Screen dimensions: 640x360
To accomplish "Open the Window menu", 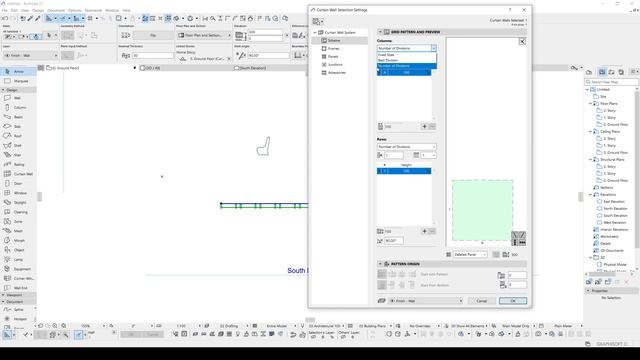I will pos(112,10).
